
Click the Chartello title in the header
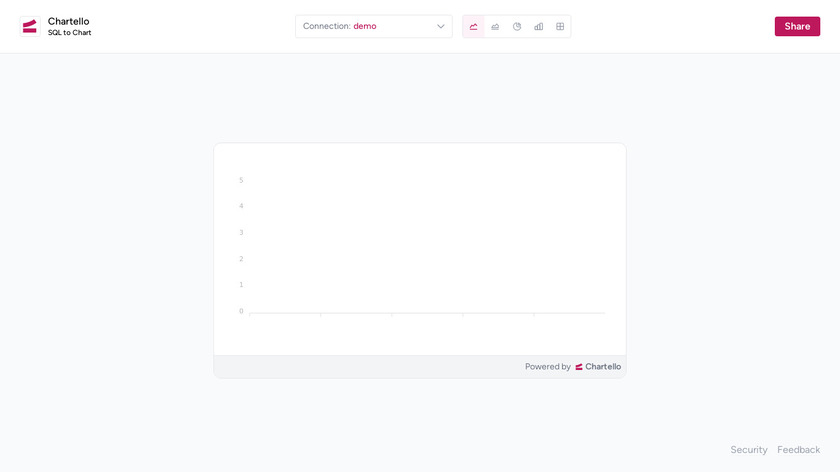[69, 21]
